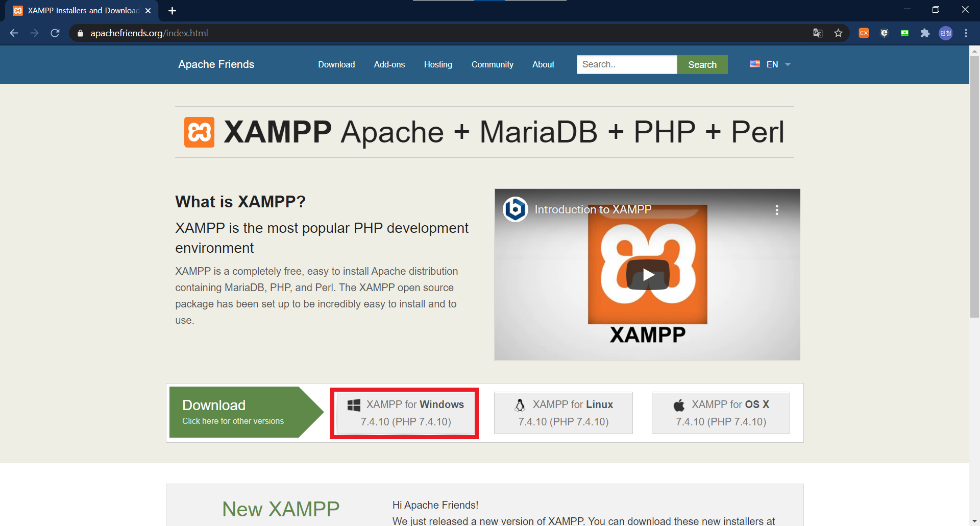Click the scrollbar down arrow
The height and width of the screenshot is (526, 980).
click(x=974, y=521)
